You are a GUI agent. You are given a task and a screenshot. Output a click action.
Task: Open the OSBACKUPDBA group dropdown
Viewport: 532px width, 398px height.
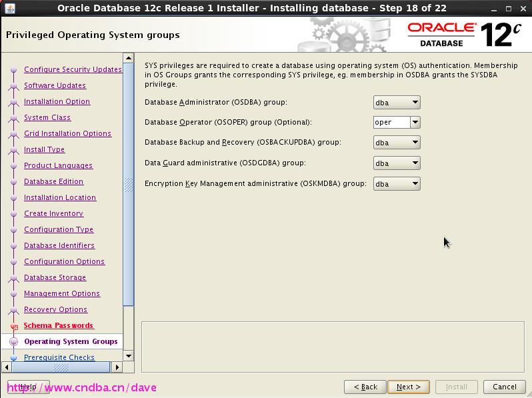coord(397,143)
